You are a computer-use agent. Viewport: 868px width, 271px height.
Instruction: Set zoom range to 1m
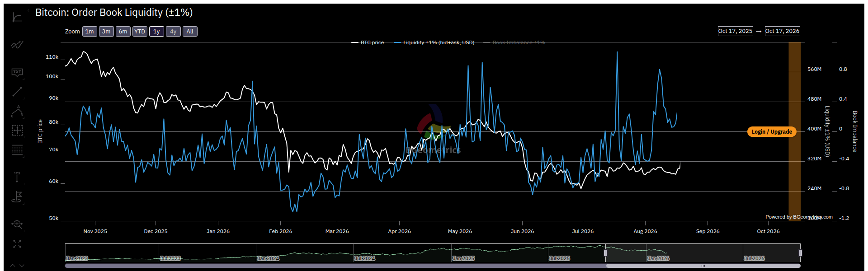[x=90, y=32]
